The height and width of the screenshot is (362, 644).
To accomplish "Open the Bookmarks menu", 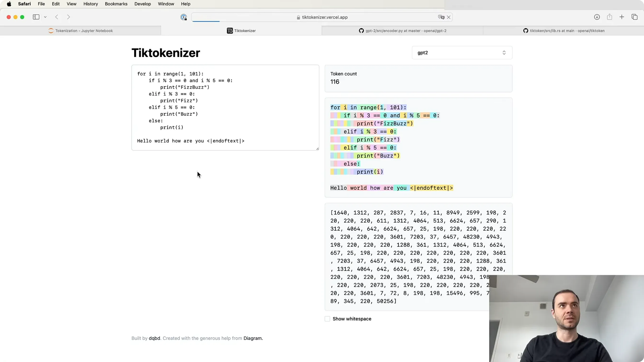I will [x=116, y=4].
